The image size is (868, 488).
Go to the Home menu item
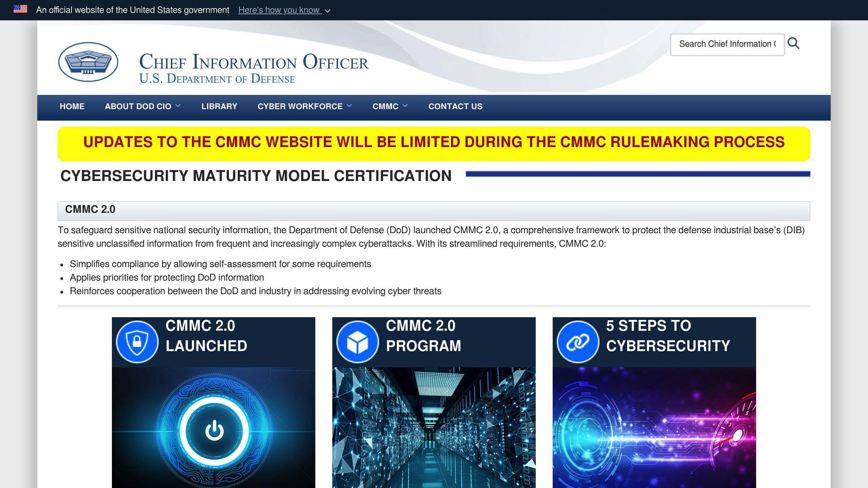[x=72, y=106]
